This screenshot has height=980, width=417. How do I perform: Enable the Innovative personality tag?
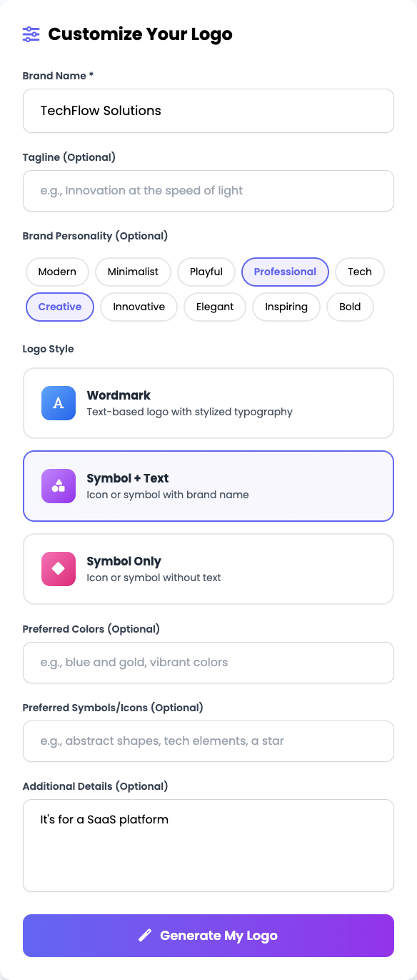pos(139,307)
